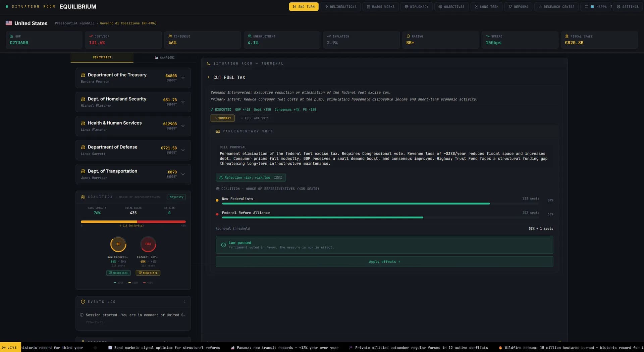Click the 'Private militias outnumber regular forces' headline
This screenshot has width=644, height=352.
(x=422, y=348)
